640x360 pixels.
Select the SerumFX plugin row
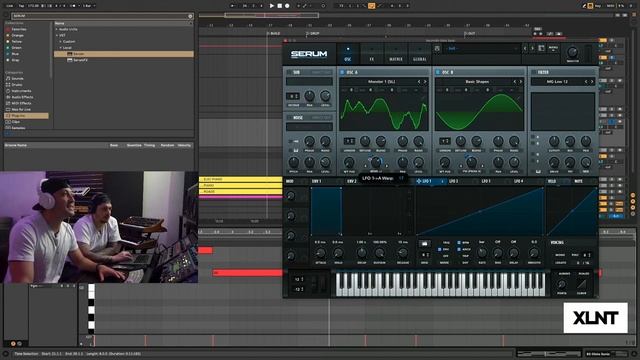click(x=124, y=60)
